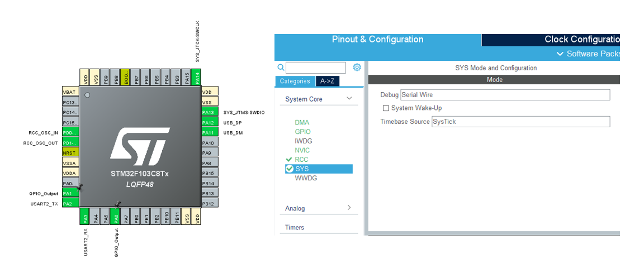Screen dimensions: 644x269
Task: Enable the System Wake-Up checkbox
Action: coord(386,108)
